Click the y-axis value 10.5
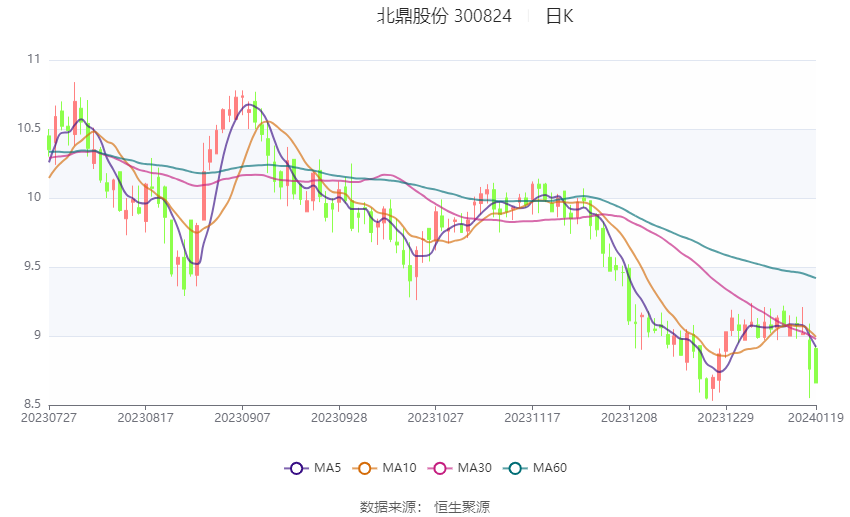The height and width of the screenshot is (517, 850). (x=29, y=128)
